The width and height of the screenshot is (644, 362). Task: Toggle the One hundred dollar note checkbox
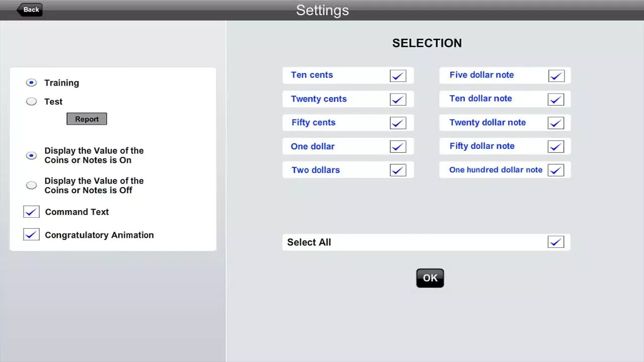click(556, 170)
